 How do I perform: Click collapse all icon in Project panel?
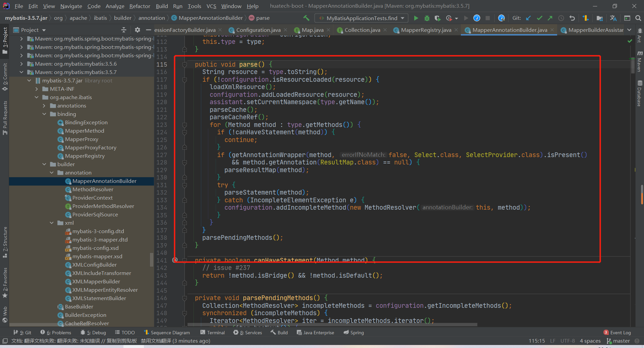[123, 30]
